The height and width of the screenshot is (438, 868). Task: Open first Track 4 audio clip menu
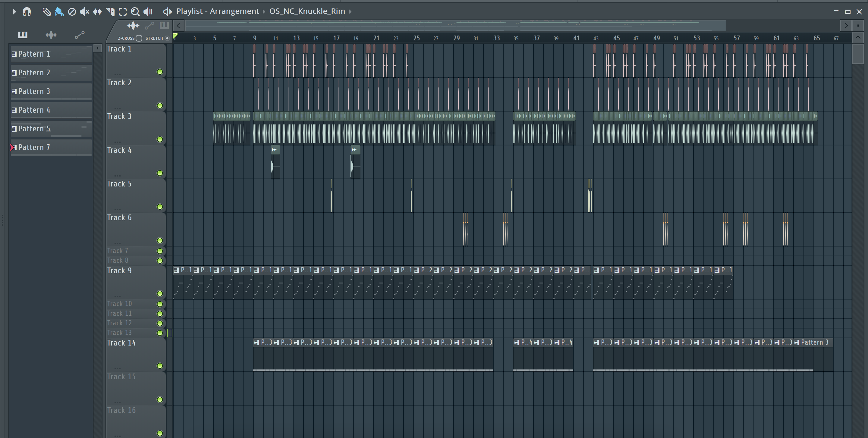click(x=274, y=150)
